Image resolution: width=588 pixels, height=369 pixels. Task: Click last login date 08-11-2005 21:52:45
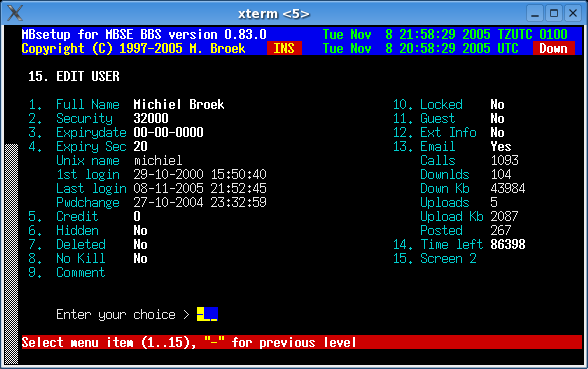(x=200, y=189)
